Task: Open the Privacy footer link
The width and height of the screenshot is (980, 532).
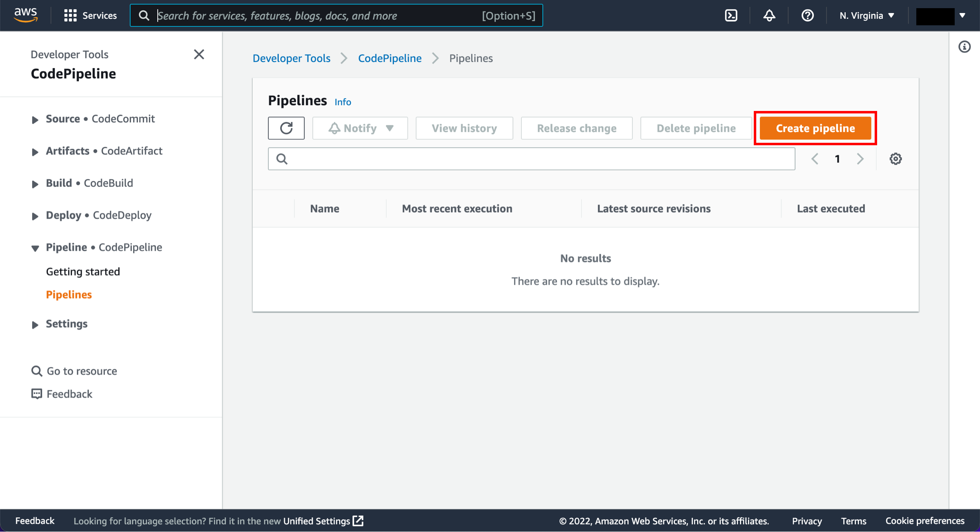Action: 807,521
